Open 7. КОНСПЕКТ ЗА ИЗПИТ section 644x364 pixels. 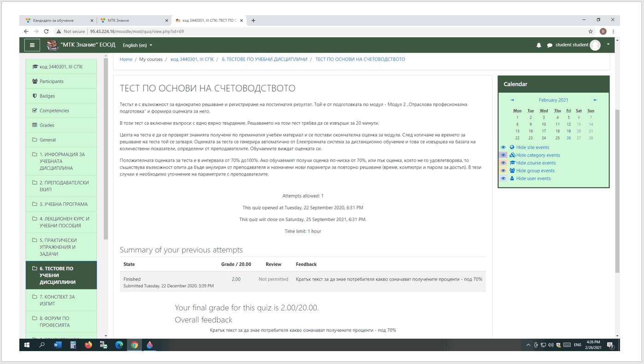pos(61,300)
